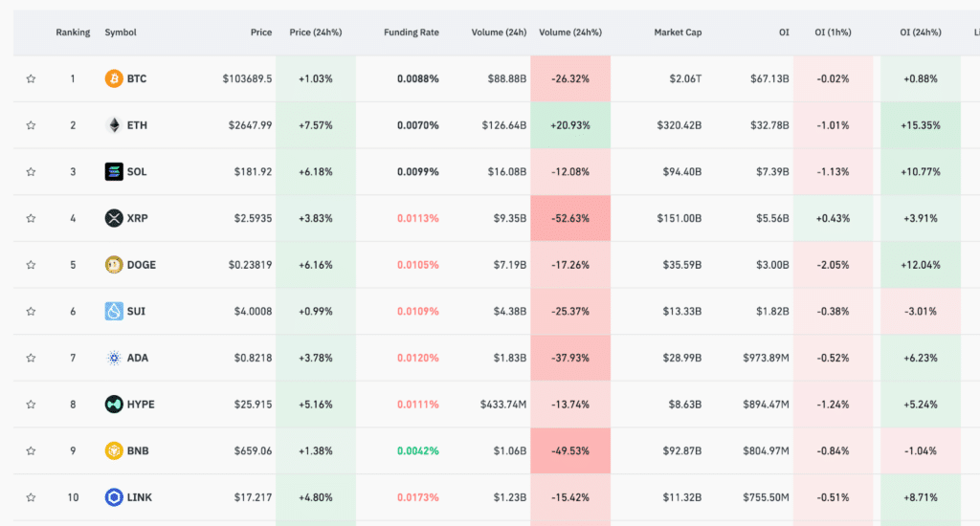
Task: Sort table by Price header
Action: (261, 33)
